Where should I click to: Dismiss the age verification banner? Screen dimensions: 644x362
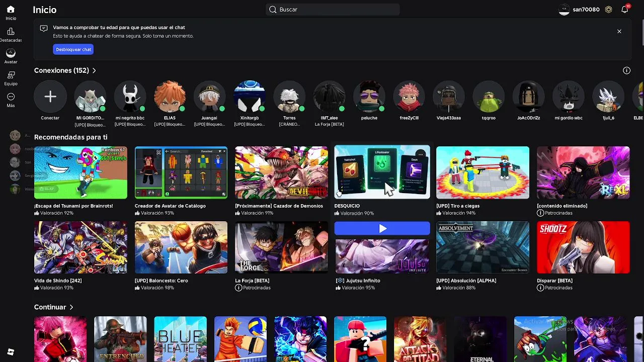pos(619,31)
